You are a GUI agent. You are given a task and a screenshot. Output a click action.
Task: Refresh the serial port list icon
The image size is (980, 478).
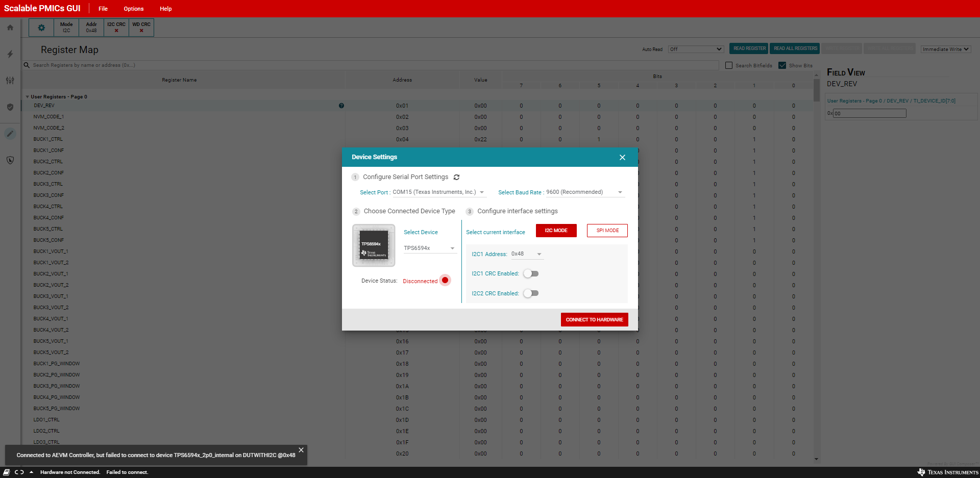pos(456,178)
